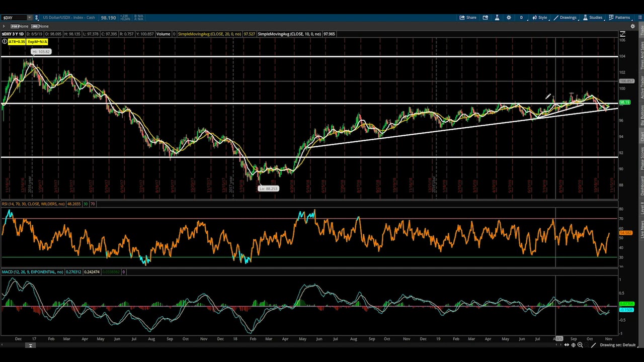Expand the Drawing set: Default selector
The image size is (644, 362).
click(618, 345)
